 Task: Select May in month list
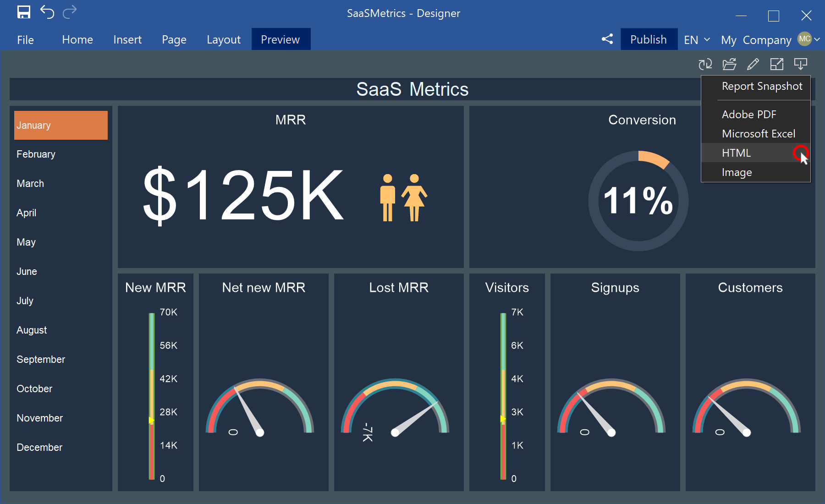click(x=61, y=242)
